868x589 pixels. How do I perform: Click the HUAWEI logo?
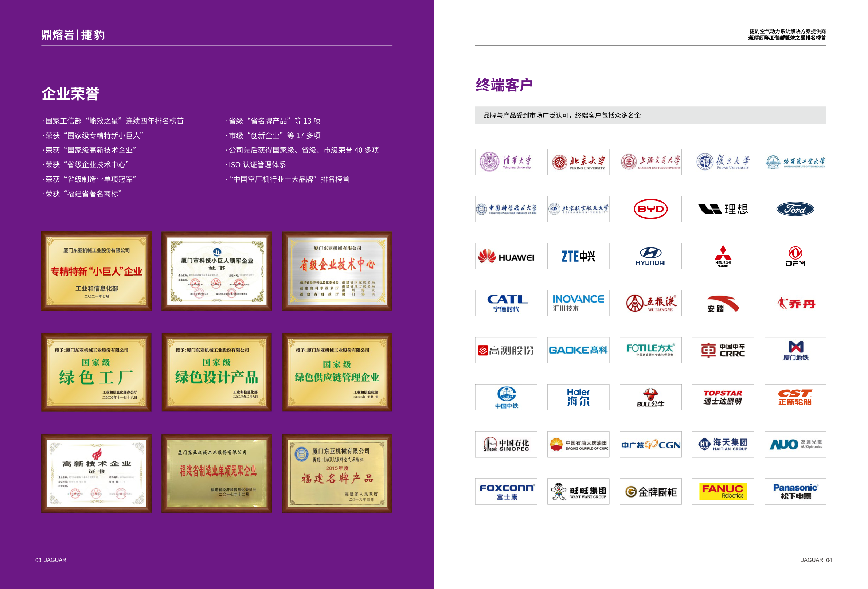coord(506,256)
